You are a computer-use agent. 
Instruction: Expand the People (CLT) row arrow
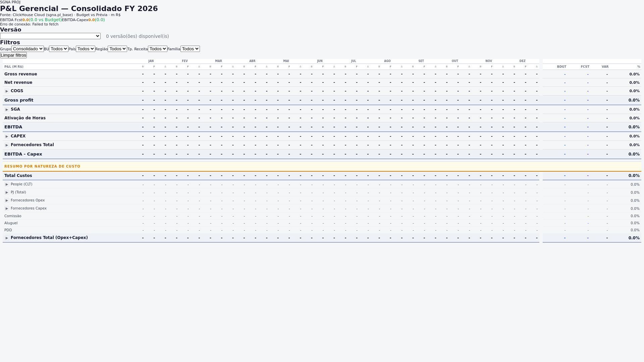coord(7,184)
